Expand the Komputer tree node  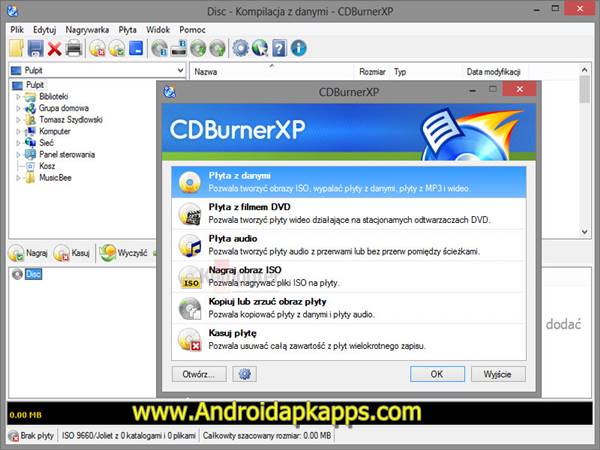tap(18, 132)
